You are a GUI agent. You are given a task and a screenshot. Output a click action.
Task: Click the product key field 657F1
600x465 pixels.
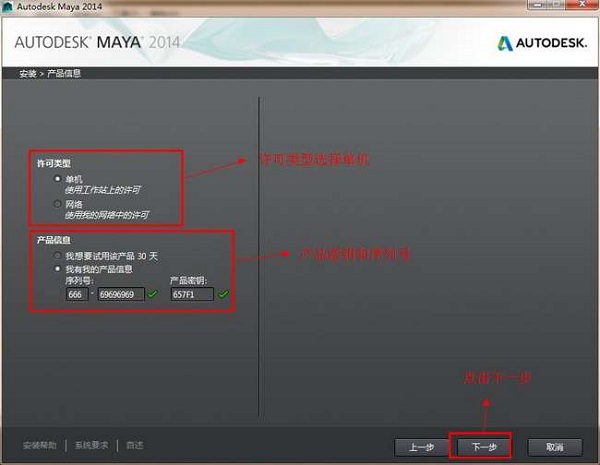tap(192, 294)
